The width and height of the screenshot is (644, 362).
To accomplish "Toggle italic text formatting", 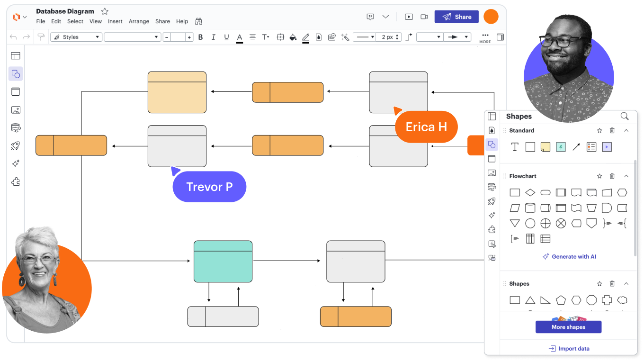I will (213, 37).
